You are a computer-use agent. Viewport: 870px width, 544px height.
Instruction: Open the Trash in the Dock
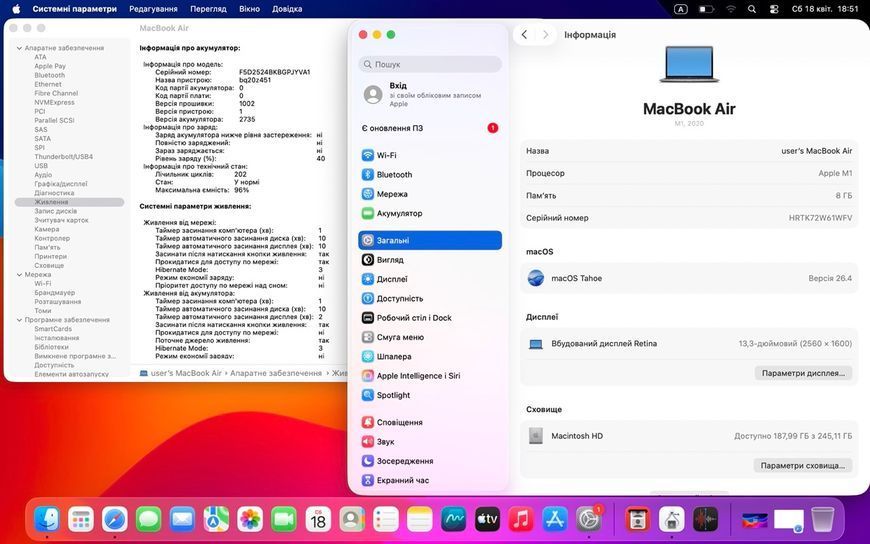click(x=822, y=520)
